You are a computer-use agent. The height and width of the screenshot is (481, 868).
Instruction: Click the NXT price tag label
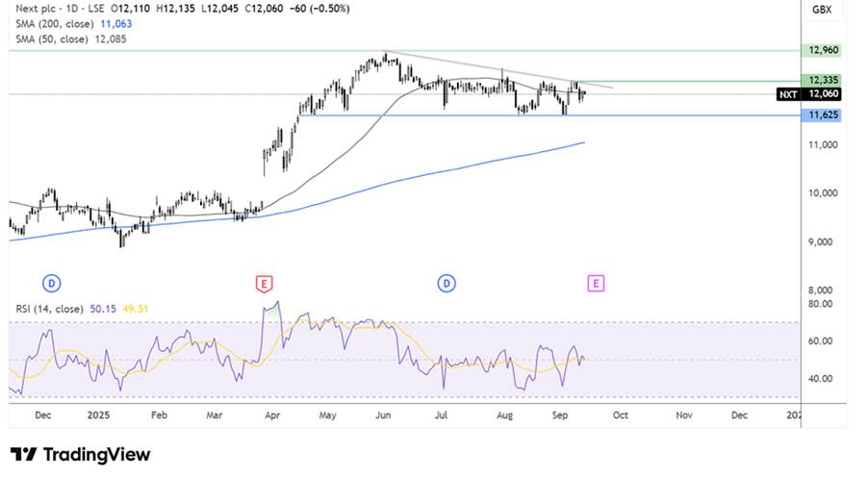(788, 94)
